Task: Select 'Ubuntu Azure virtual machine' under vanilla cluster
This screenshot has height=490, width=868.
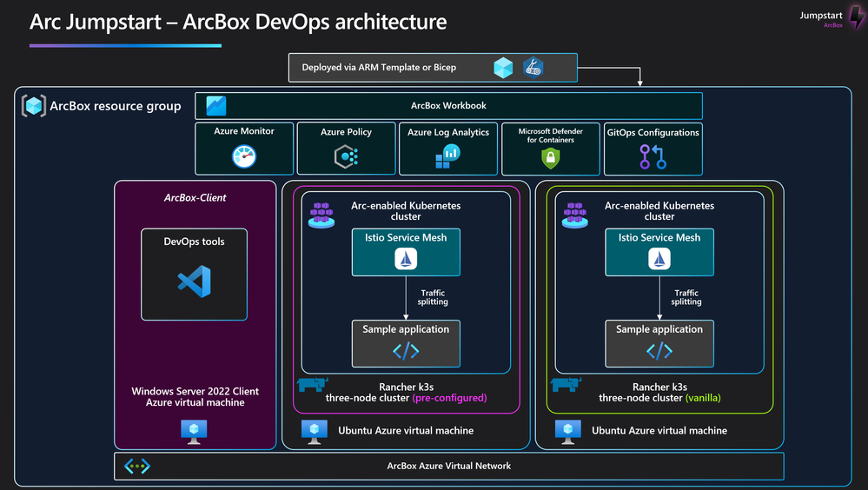Action: [659, 431]
